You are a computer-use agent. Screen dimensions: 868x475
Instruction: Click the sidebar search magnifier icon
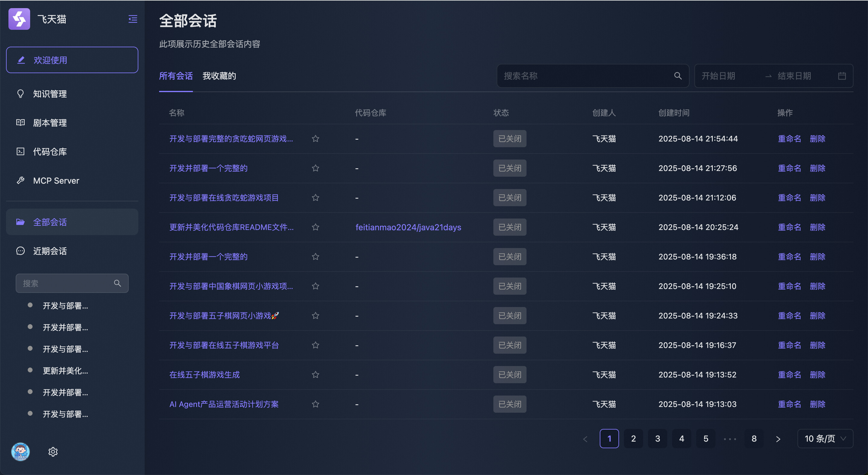[x=117, y=283]
